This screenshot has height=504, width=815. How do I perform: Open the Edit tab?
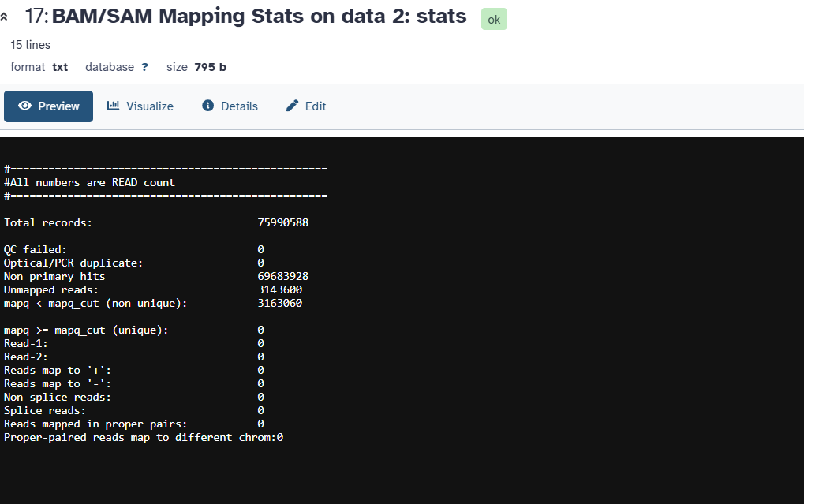pos(306,106)
